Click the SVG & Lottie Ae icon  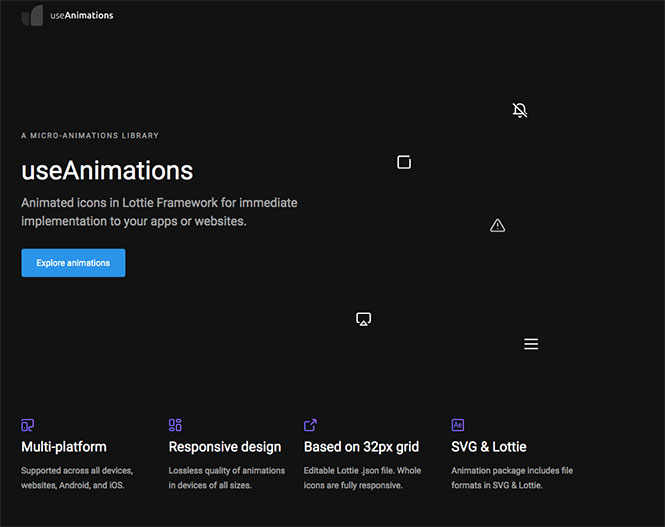click(458, 425)
